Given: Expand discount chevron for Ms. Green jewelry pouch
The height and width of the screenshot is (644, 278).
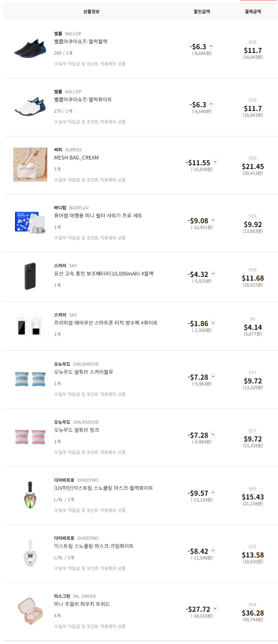Looking at the screenshot, I should (215, 609).
